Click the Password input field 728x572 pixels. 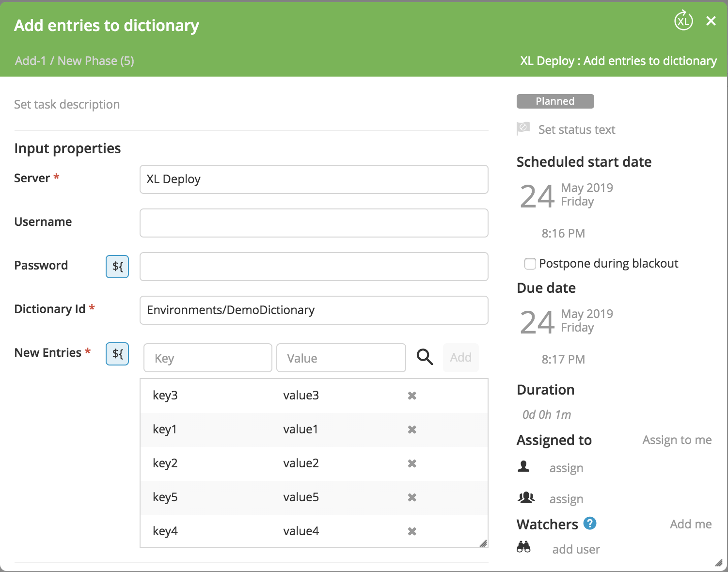pyautogui.click(x=314, y=267)
